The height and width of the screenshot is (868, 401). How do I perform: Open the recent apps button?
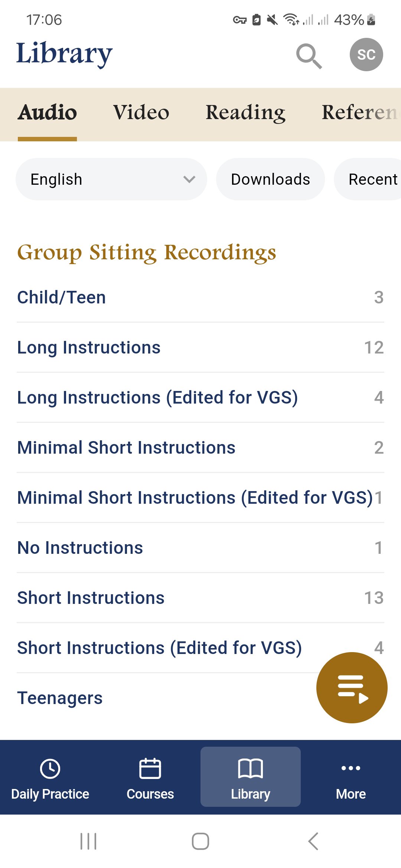click(x=88, y=841)
